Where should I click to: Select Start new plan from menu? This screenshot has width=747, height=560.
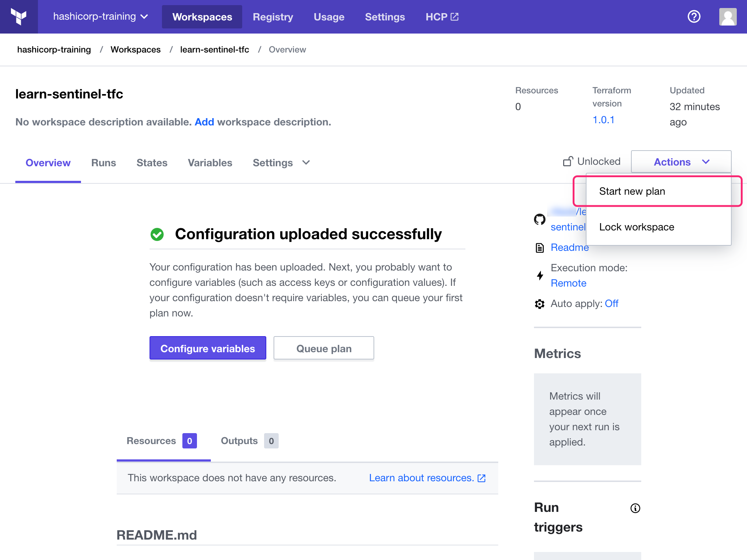tap(658, 191)
